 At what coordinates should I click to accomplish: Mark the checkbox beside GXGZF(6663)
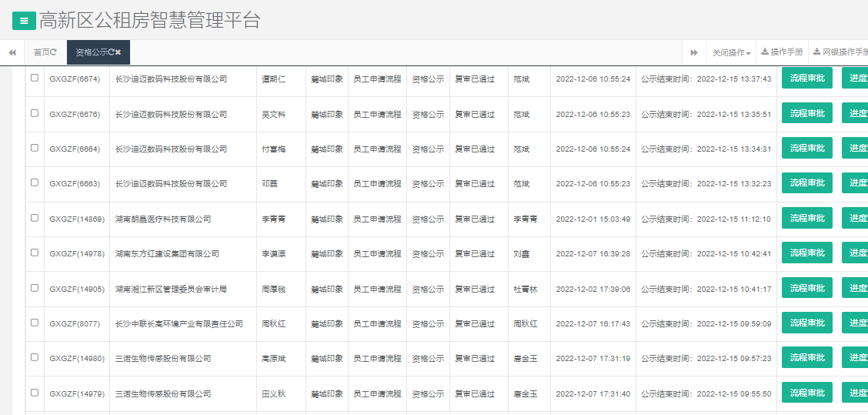35,182
